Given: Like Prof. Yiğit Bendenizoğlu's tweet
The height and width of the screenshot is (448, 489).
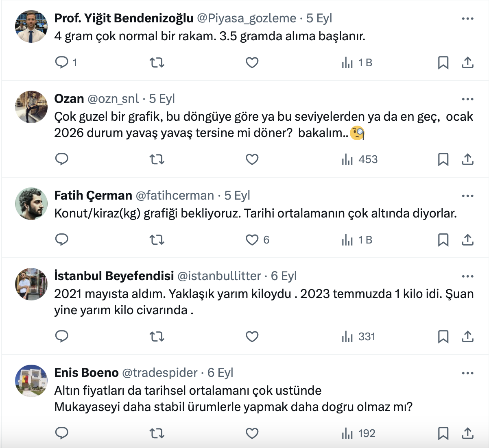Looking at the screenshot, I should [252, 63].
